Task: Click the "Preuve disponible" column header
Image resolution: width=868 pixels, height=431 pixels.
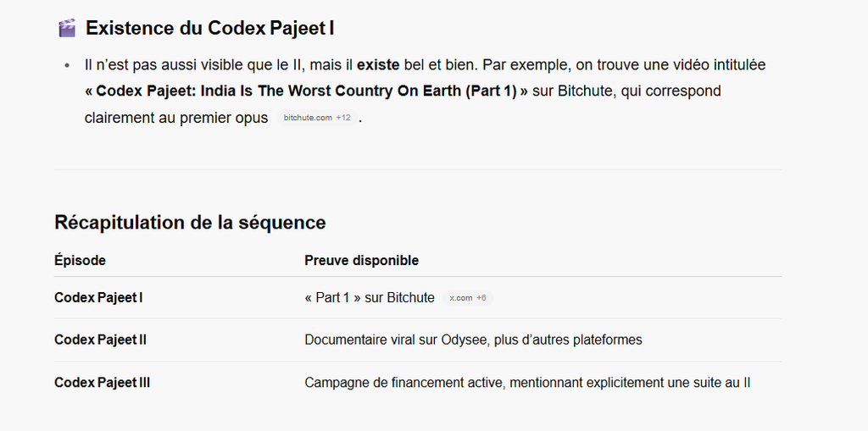Action: [x=361, y=260]
